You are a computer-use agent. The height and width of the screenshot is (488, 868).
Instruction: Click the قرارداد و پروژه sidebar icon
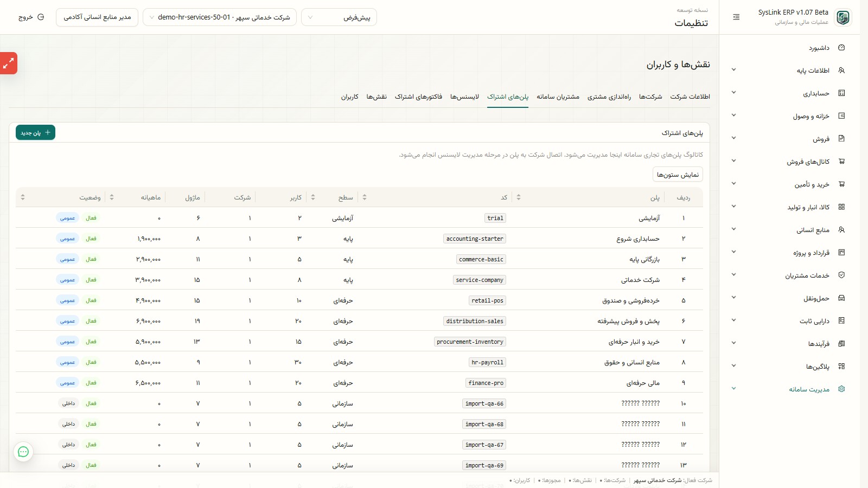pos(841,253)
